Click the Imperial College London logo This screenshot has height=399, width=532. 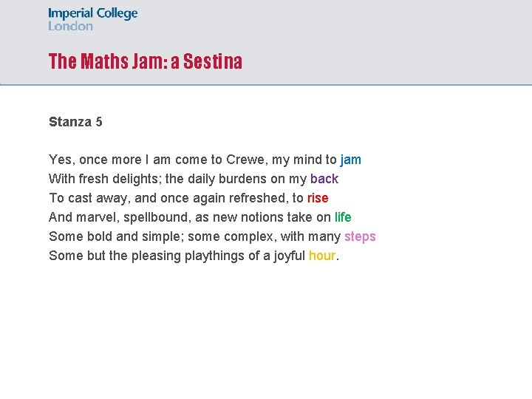pos(92,19)
